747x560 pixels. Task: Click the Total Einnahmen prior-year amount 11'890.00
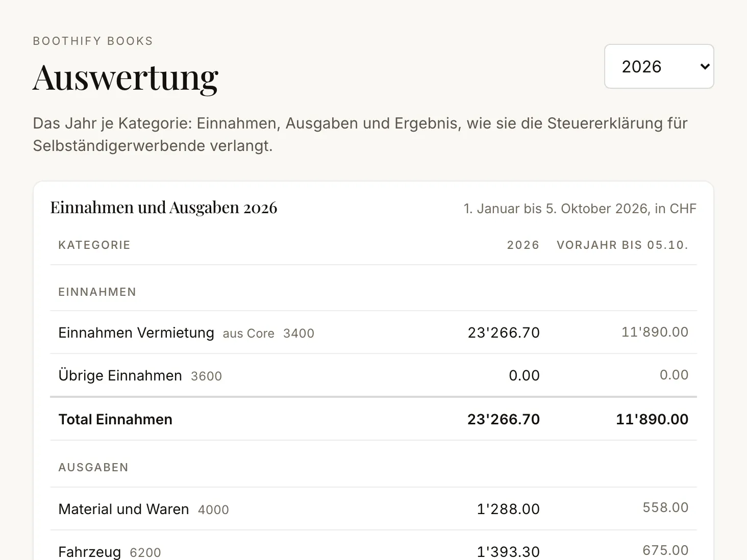[652, 419]
